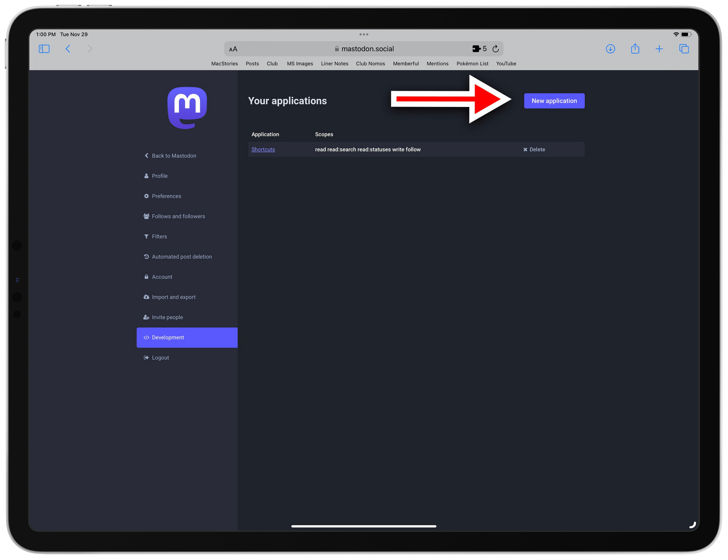Open Import and export

(x=187, y=297)
